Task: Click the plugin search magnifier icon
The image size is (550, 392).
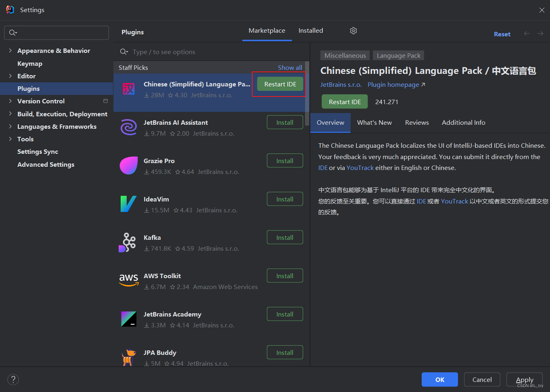Action: point(124,52)
